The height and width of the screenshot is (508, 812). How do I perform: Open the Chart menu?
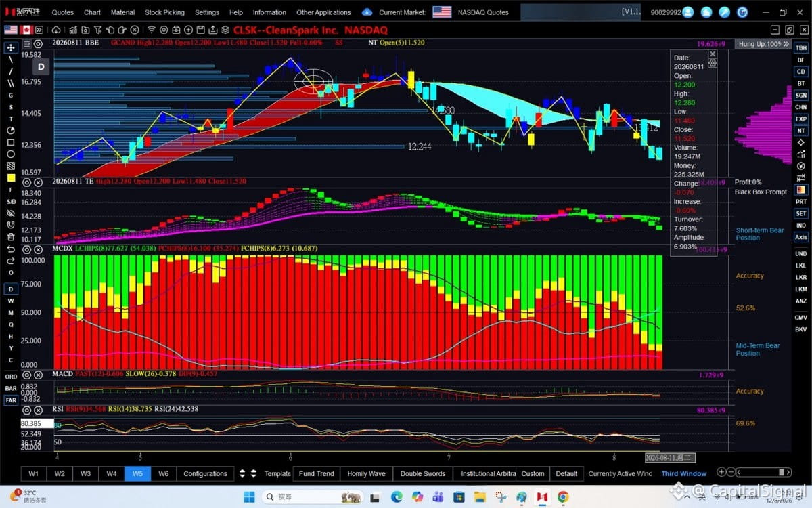pyautogui.click(x=93, y=12)
